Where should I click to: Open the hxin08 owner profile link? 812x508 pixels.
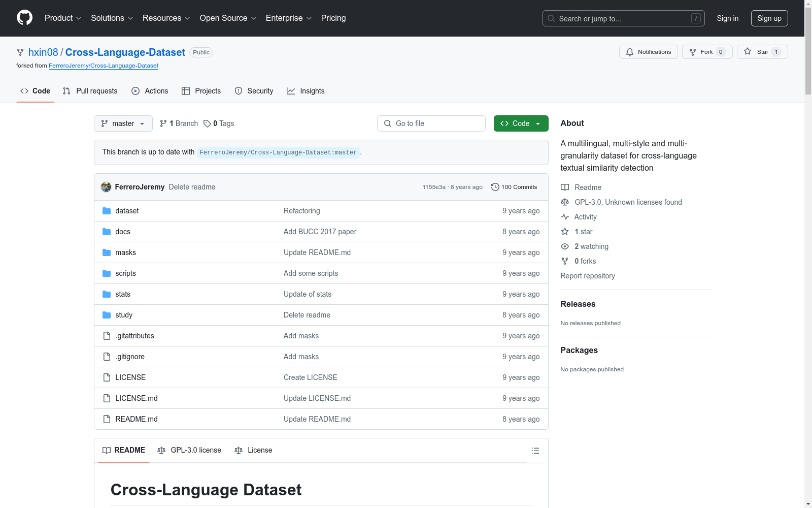[x=43, y=52]
